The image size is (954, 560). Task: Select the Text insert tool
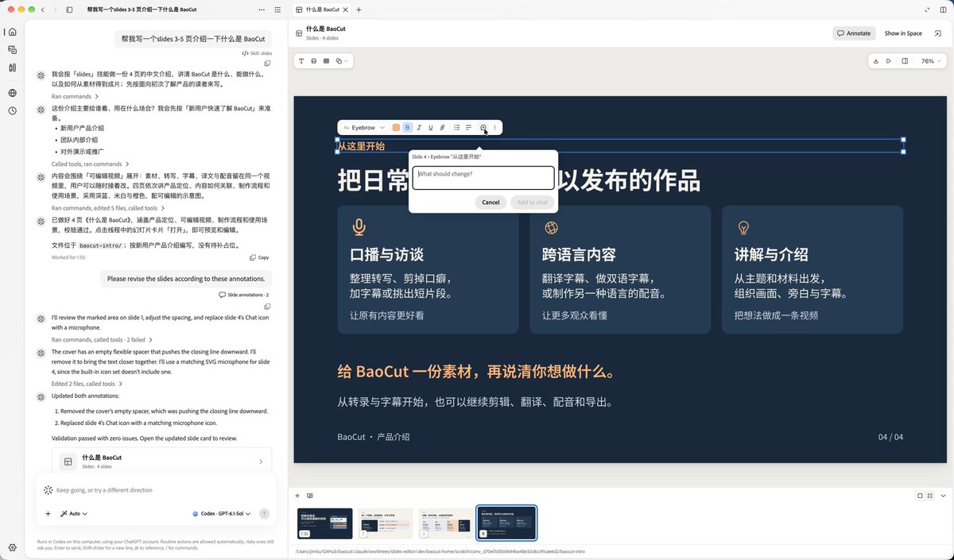(301, 60)
